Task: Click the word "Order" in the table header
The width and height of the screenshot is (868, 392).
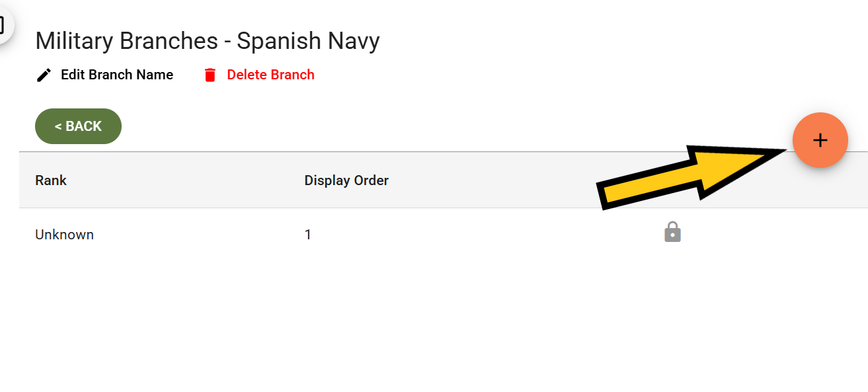Action: (370, 180)
